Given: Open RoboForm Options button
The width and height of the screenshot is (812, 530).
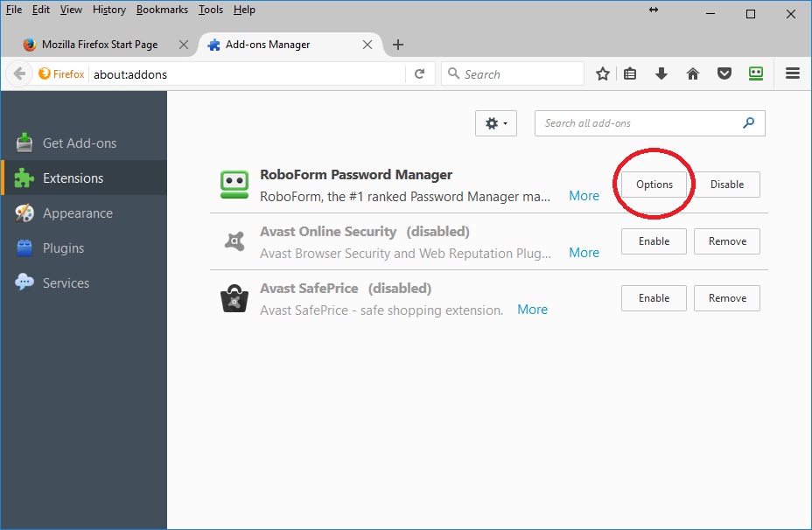Looking at the screenshot, I should coord(654,185).
